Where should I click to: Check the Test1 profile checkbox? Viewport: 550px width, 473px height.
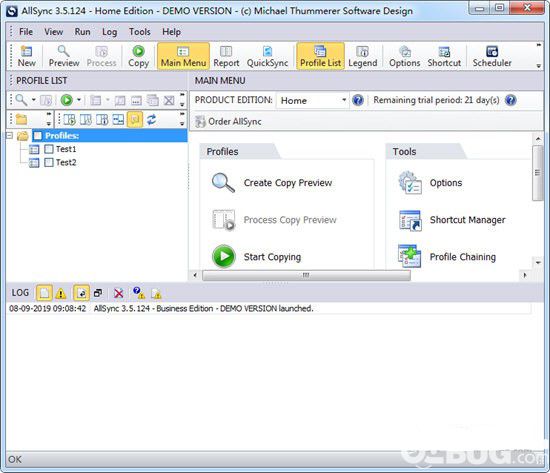tap(49, 149)
